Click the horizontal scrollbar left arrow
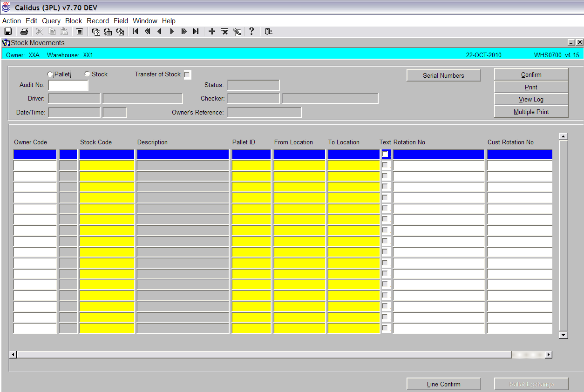 [13, 355]
